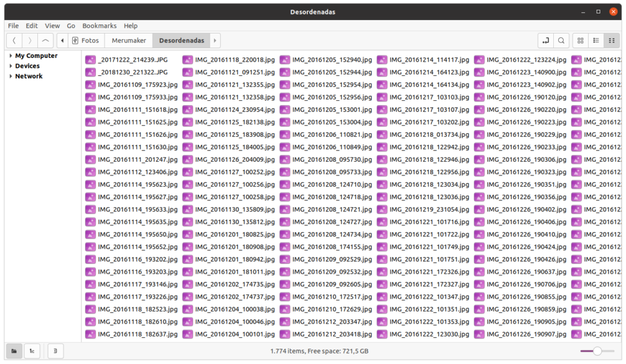Expand the Network sidebar section
Screen dimensions: 626x364
click(10, 76)
